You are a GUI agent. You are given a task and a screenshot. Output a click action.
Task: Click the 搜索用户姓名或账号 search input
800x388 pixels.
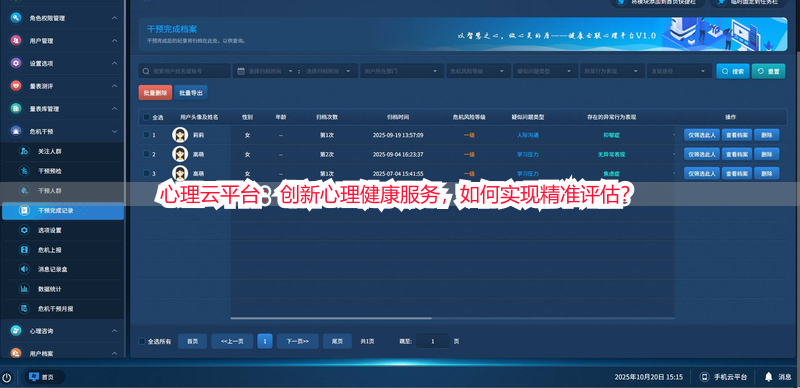[x=185, y=71]
